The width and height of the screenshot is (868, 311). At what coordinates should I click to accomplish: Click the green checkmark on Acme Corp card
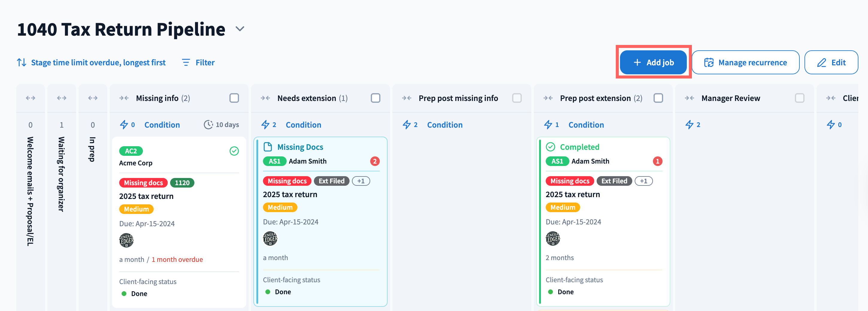pyautogui.click(x=234, y=151)
